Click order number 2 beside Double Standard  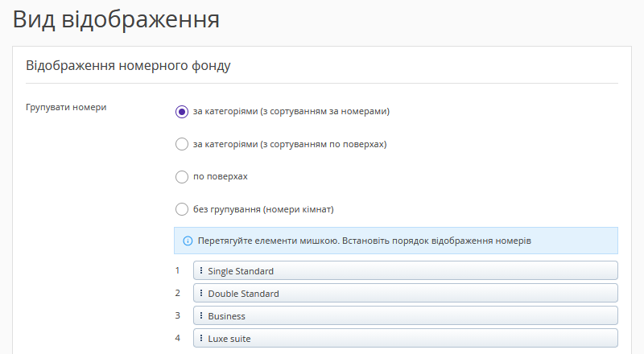click(x=178, y=293)
